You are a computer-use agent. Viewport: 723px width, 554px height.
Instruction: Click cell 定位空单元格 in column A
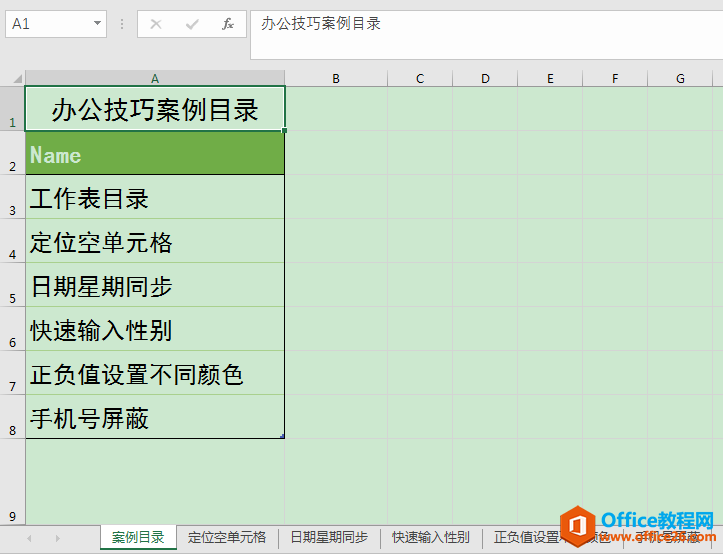pyautogui.click(x=155, y=241)
